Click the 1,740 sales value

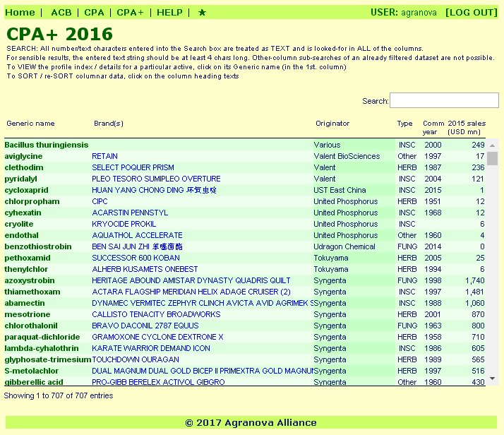click(x=475, y=280)
